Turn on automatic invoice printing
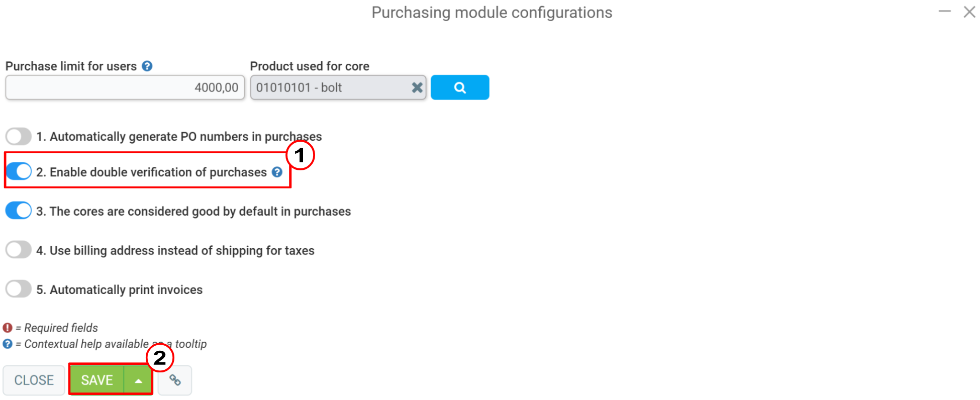Viewport: 980px width, 400px height. click(18, 288)
